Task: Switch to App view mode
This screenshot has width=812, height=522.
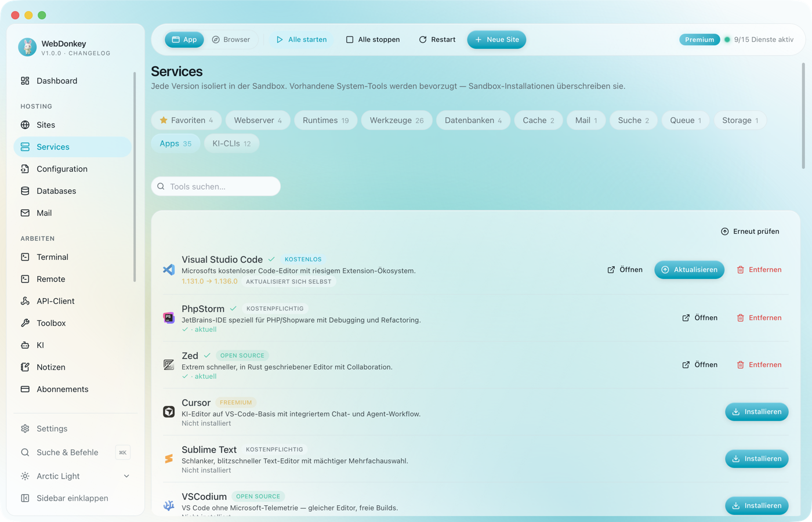Action: pos(184,39)
